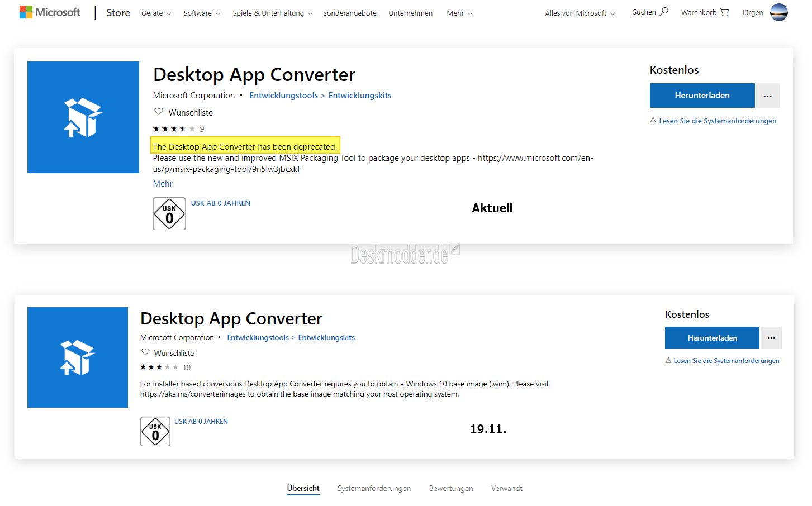
Task: Expand the Mehr navigation menu
Action: [459, 13]
